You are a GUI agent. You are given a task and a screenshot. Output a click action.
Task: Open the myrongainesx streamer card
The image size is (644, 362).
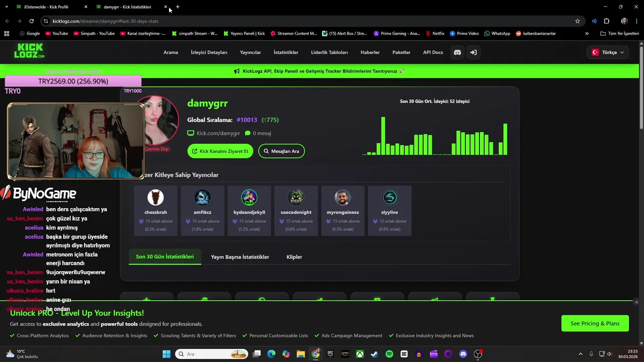point(343,211)
